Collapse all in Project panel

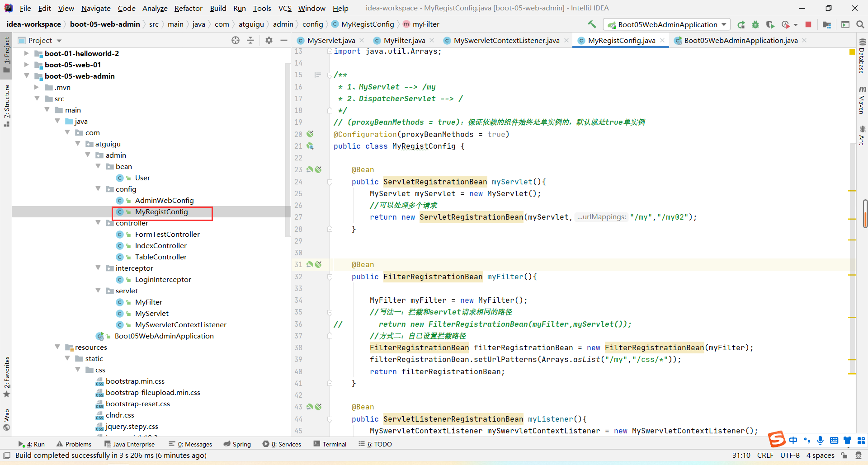(x=250, y=40)
